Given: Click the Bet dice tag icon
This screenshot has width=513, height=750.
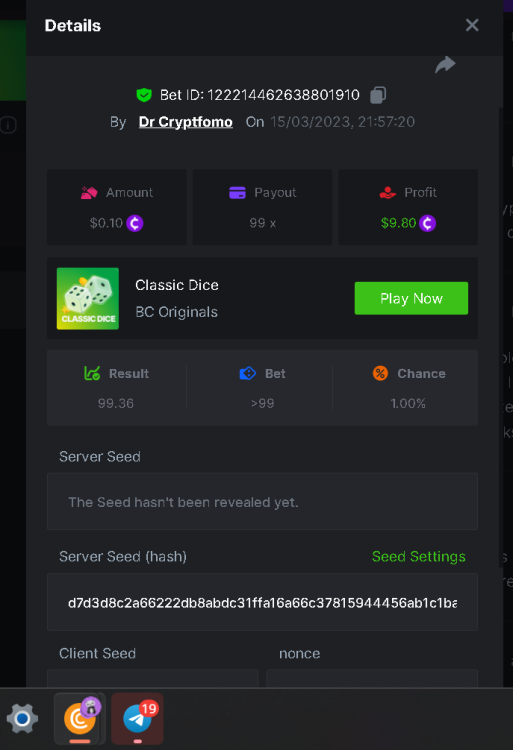Looking at the screenshot, I should click(x=248, y=373).
